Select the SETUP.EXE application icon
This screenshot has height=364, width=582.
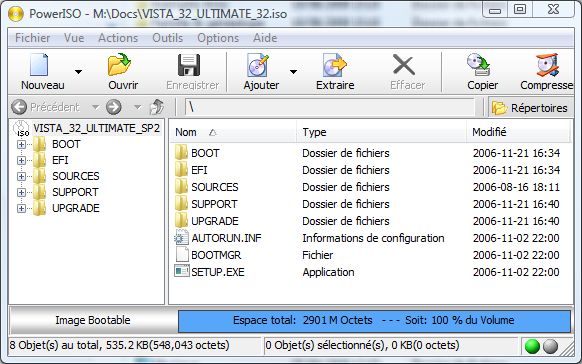tap(182, 271)
